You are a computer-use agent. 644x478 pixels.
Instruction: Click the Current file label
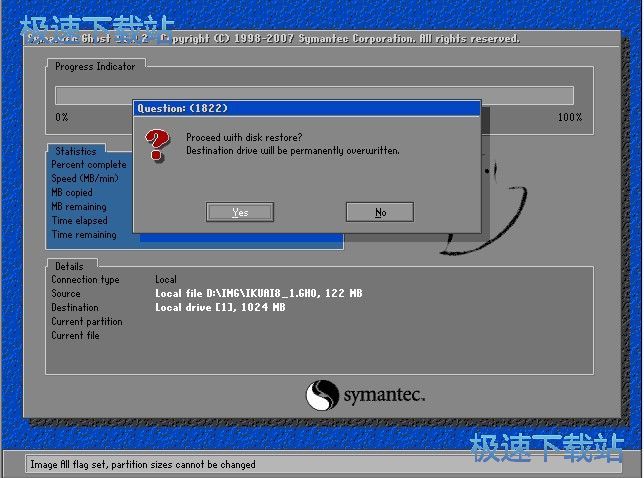(75, 336)
